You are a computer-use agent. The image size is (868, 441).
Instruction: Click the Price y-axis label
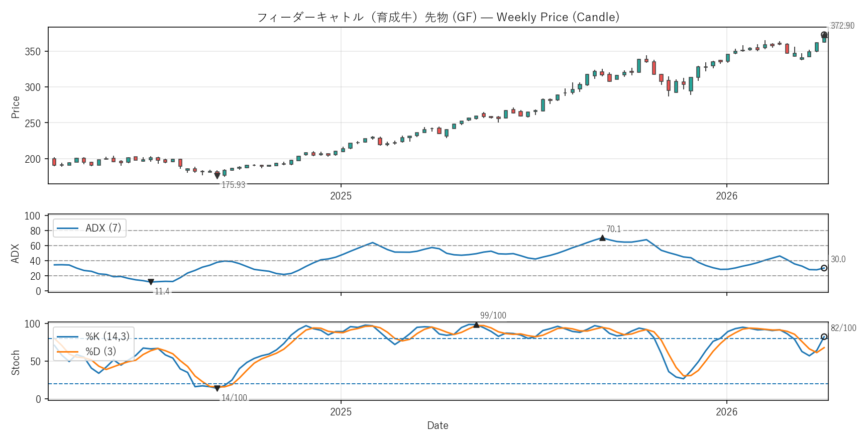coord(16,107)
